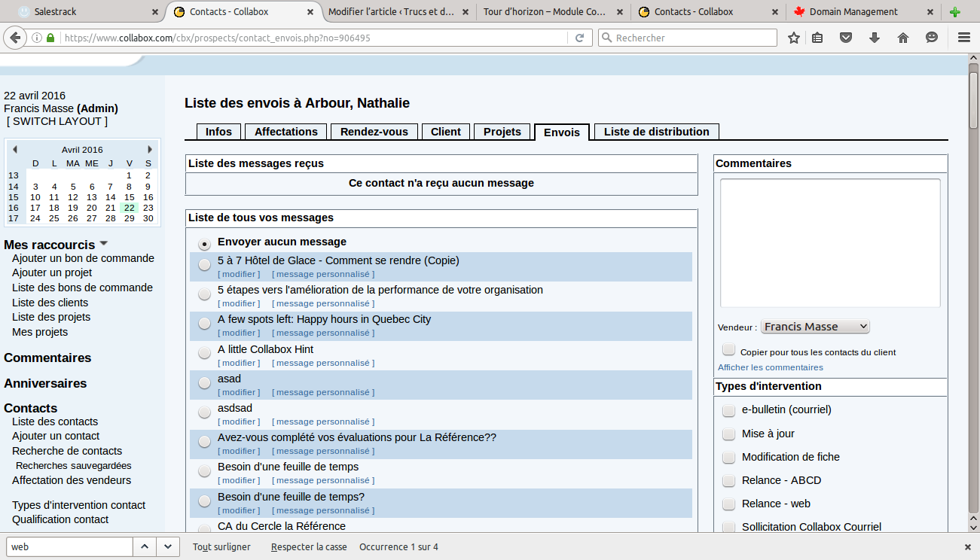Jump to next find occurrence arrow
The image size is (980, 560).
pyautogui.click(x=168, y=546)
